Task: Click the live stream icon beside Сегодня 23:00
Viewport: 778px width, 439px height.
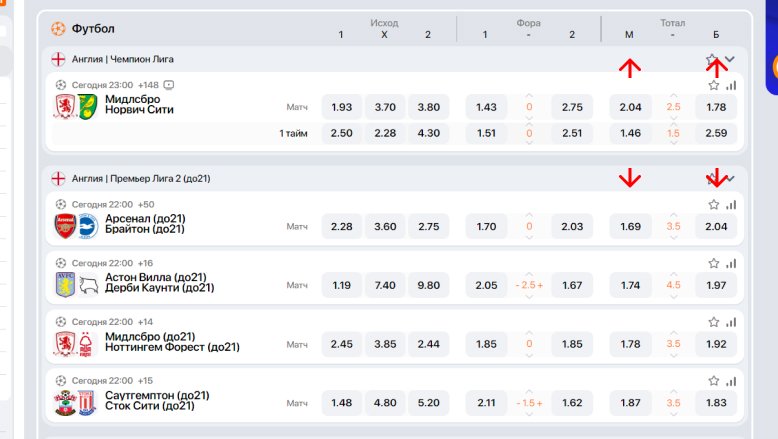Action: pyautogui.click(x=169, y=85)
